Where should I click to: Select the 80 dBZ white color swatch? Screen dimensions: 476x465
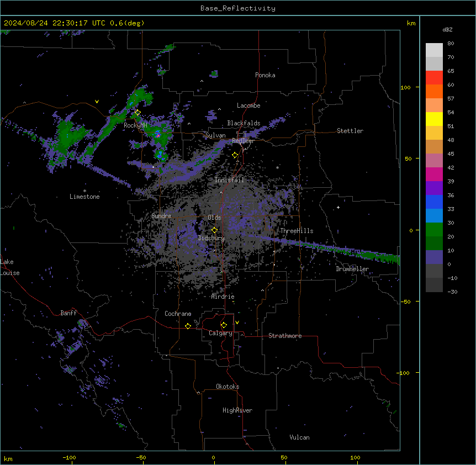pyautogui.click(x=434, y=50)
